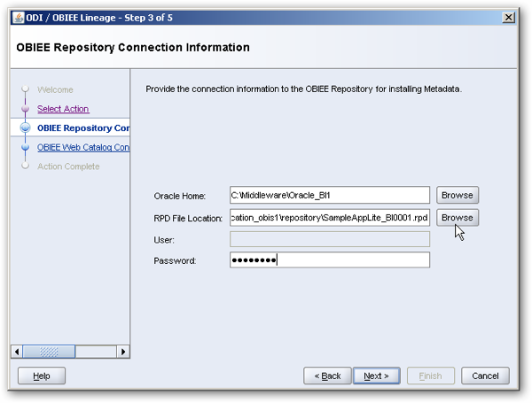Image resolution: width=532 pixels, height=403 pixels.
Task: Go to the Select Action step link
Action: tap(63, 109)
